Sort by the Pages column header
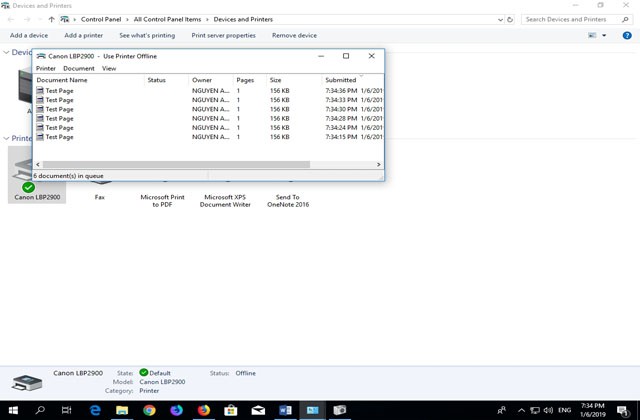640x420 pixels. [x=249, y=80]
